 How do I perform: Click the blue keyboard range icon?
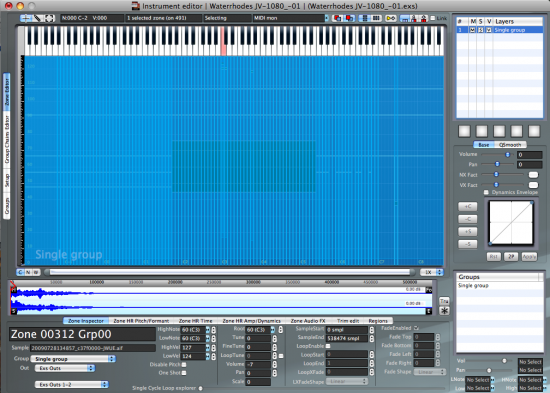tap(404, 18)
